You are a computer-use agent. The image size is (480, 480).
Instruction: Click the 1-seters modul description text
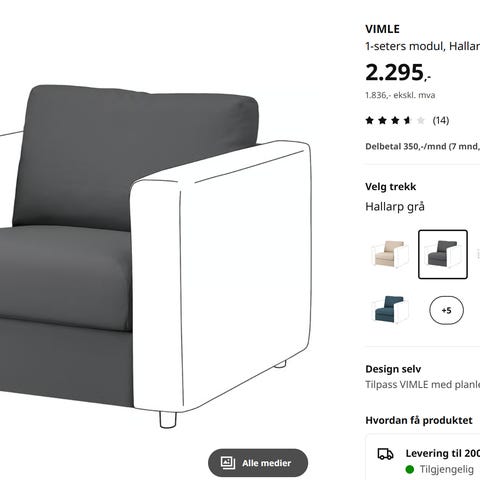(x=422, y=46)
